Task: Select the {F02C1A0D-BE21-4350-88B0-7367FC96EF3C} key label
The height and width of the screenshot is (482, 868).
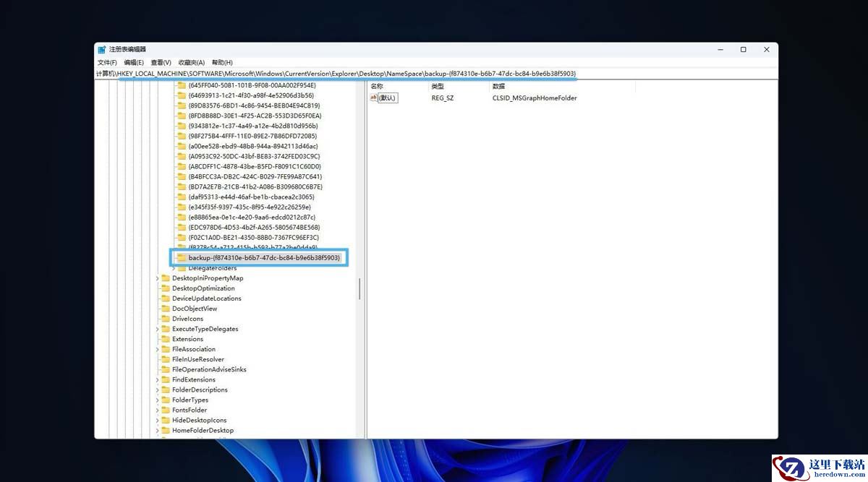Action: tap(253, 237)
